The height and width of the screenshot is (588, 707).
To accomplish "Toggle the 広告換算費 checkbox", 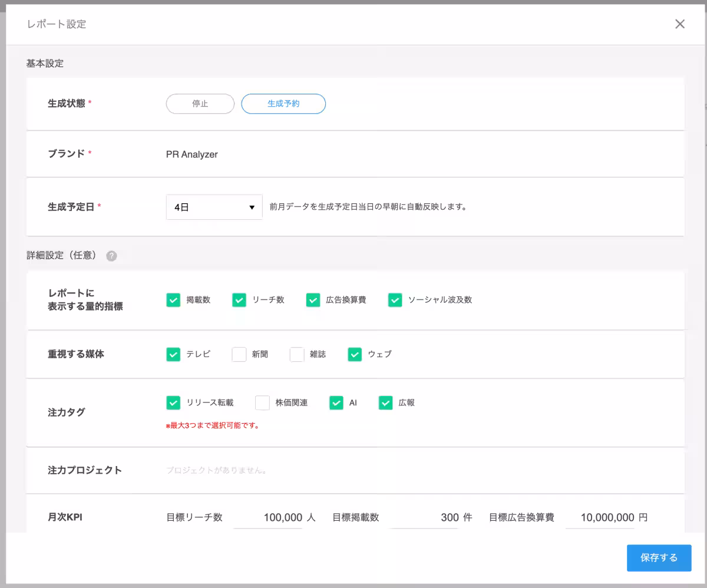I will pyautogui.click(x=313, y=300).
